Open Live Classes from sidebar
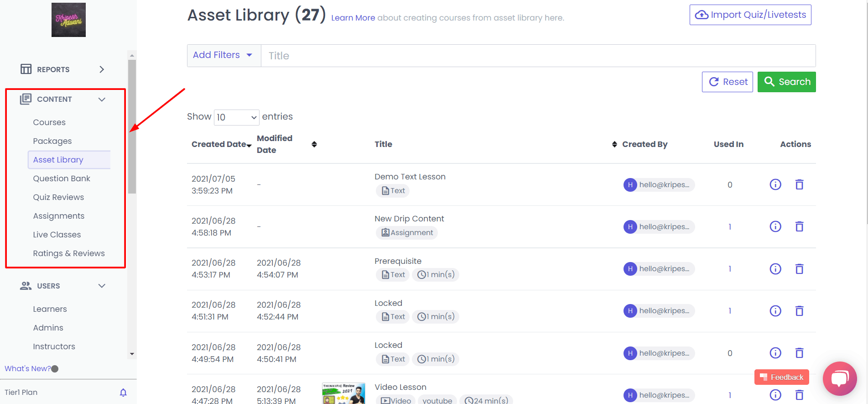 (x=57, y=235)
